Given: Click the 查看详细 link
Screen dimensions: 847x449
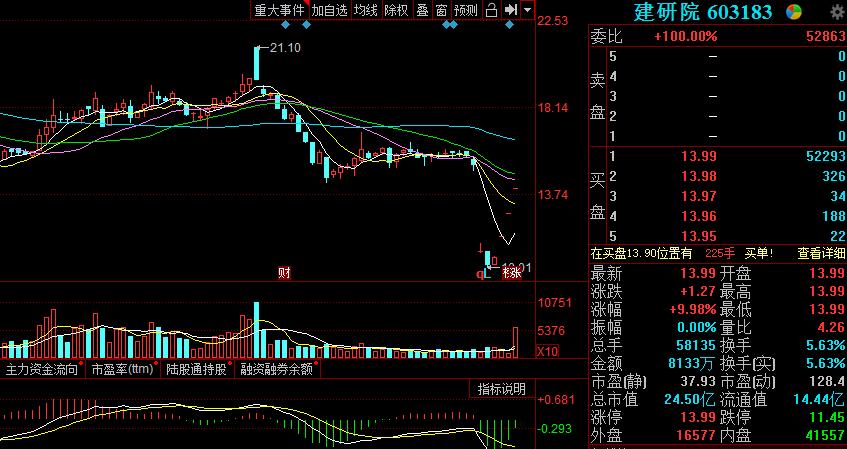Looking at the screenshot, I should (x=821, y=253).
